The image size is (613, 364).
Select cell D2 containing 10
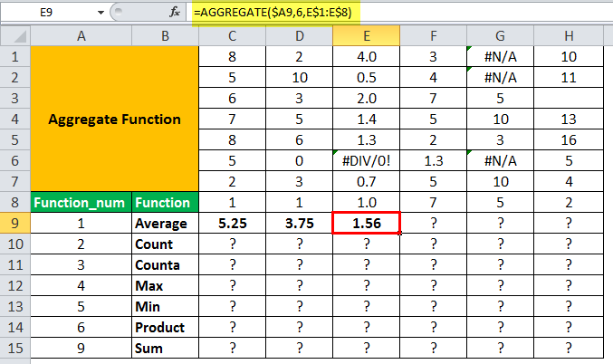tap(300, 77)
